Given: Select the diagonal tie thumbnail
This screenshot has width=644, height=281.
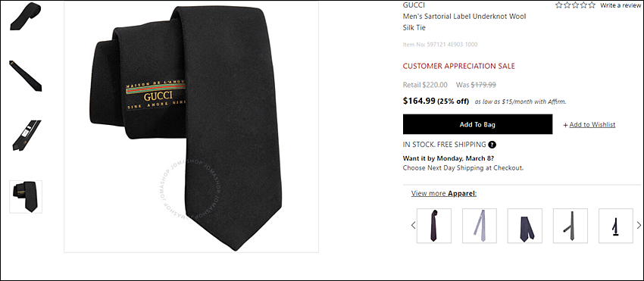Looking at the screenshot, I should [x=26, y=76].
